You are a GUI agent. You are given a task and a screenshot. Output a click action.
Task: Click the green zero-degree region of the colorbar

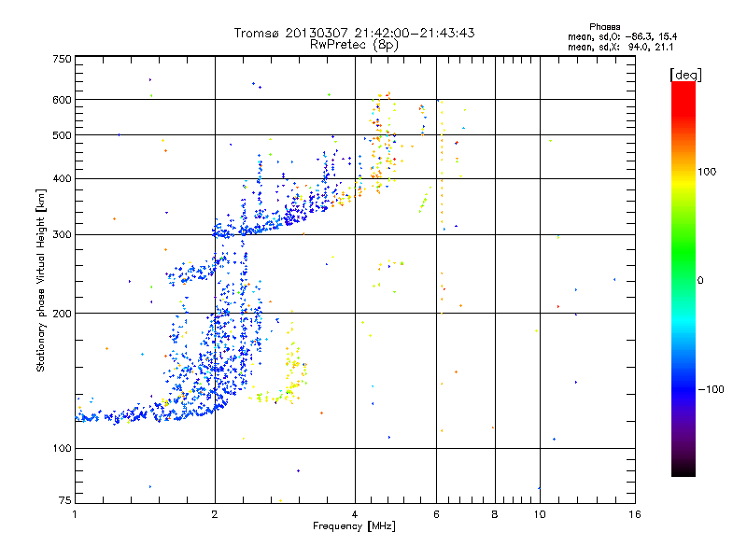[684, 280]
